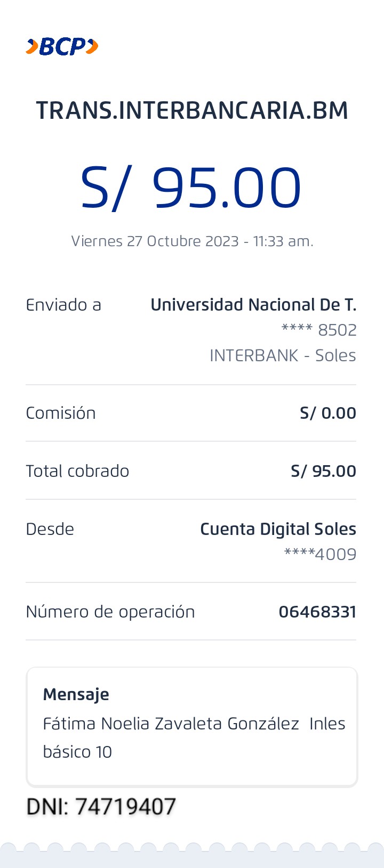Click destination account ending 8502
This screenshot has width=384, height=868.
tap(318, 330)
